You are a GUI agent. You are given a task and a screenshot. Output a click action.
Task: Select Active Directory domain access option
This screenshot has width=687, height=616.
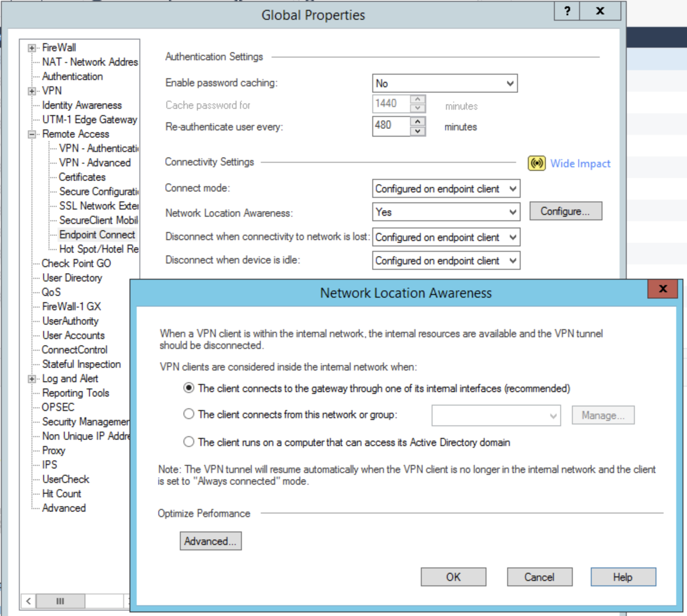tap(189, 442)
